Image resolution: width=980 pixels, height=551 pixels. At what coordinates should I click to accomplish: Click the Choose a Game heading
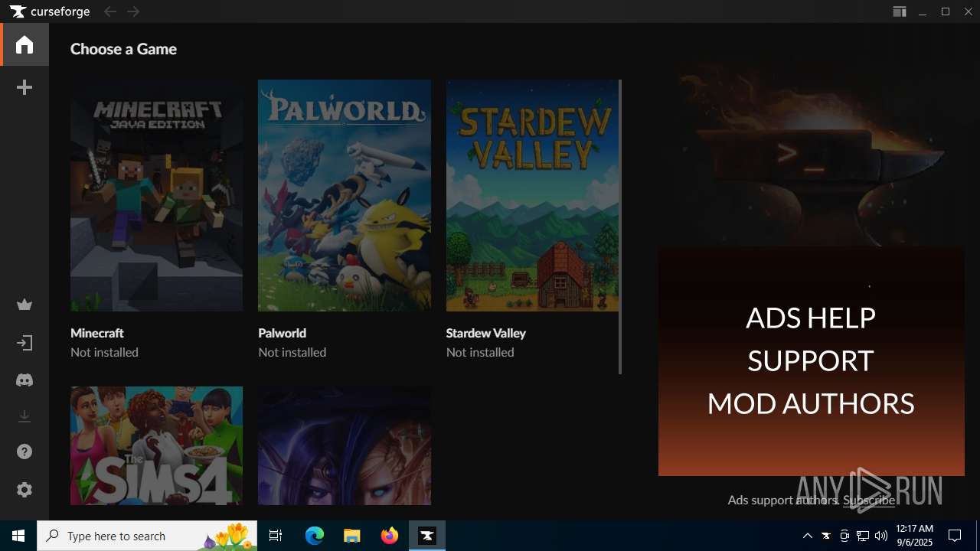(x=123, y=49)
